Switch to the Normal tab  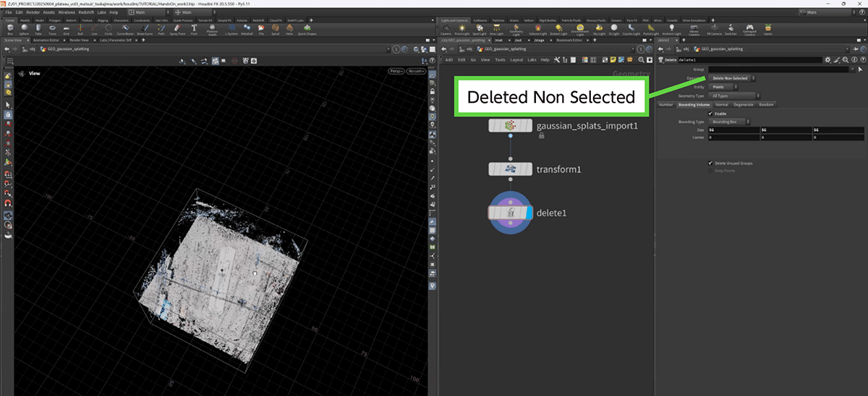pyautogui.click(x=721, y=105)
